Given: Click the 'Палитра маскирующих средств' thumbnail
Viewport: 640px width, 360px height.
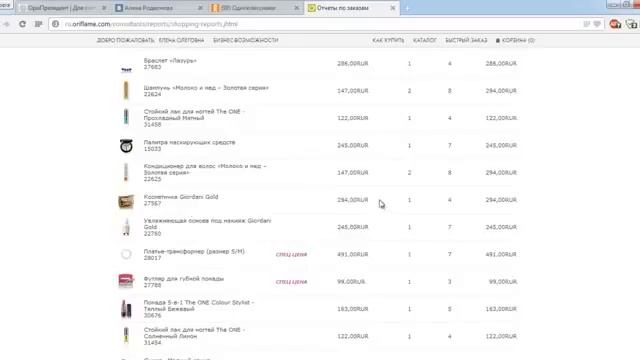Looking at the screenshot, I should (126, 145).
